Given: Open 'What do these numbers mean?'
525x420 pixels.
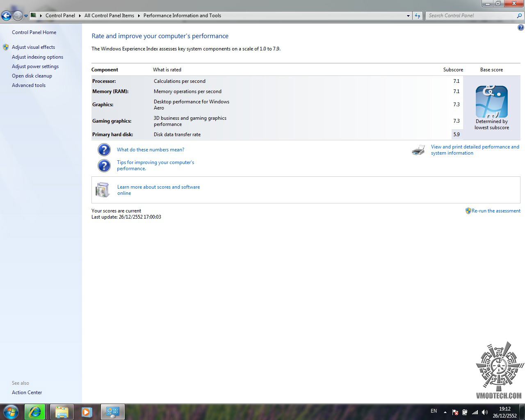Looking at the screenshot, I should [x=151, y=150].
